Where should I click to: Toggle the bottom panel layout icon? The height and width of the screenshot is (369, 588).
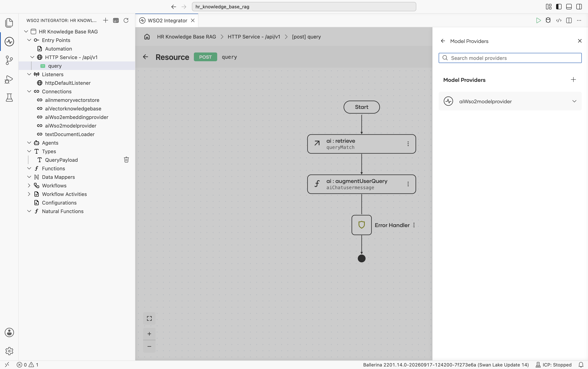(x=569, y=7)
